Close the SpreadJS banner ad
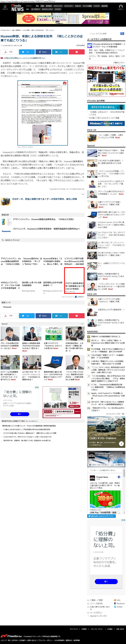The image size is (126, 644). coord(108,14)
